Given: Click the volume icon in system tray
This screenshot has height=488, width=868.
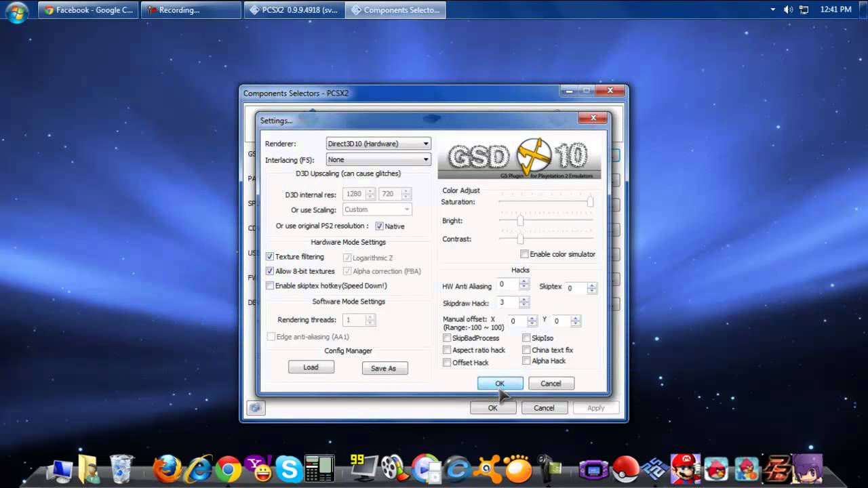Looking at the screenshot, I should (x=788, y=9).
